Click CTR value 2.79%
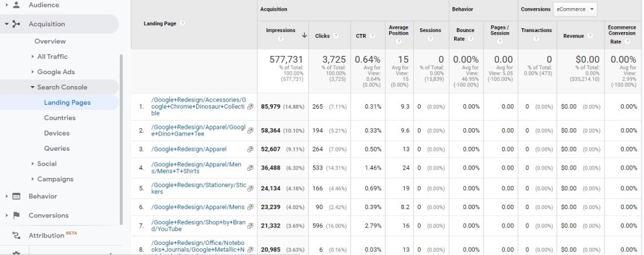 tap(373, 226)
